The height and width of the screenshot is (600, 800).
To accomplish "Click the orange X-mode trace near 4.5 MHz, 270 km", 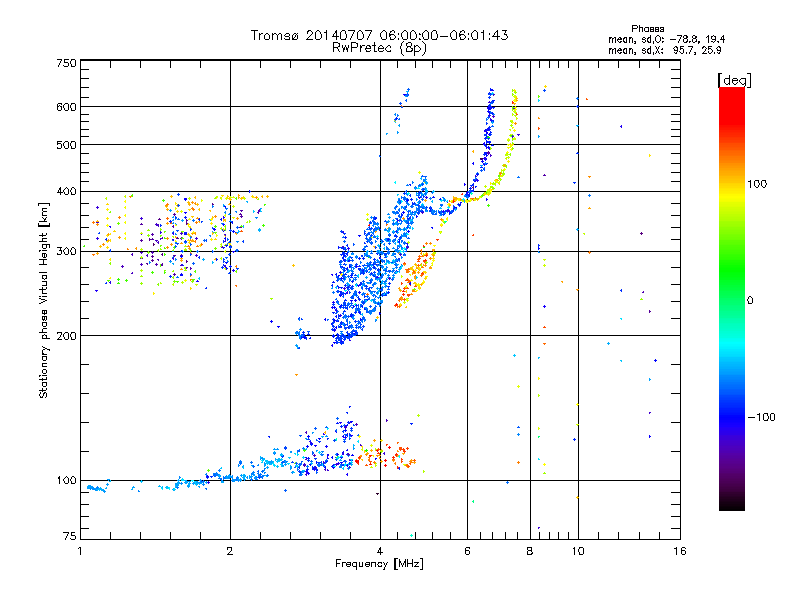I will coord(416,276).
